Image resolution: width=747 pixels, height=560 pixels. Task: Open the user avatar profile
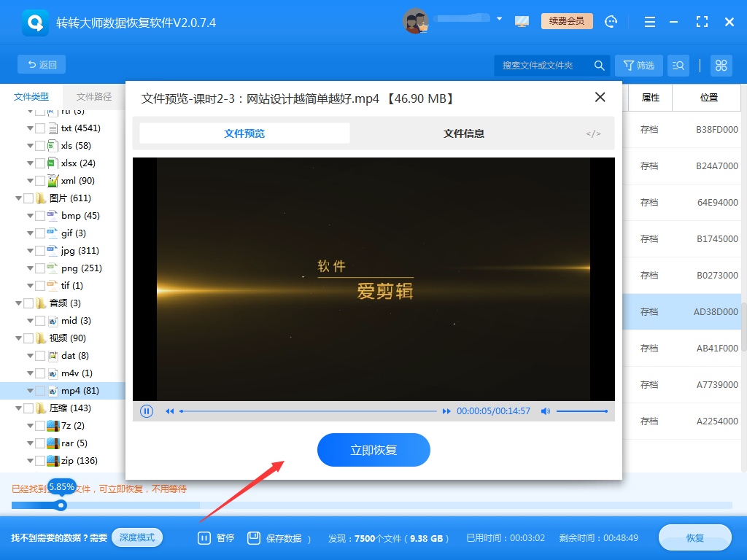tap(415, 21)
